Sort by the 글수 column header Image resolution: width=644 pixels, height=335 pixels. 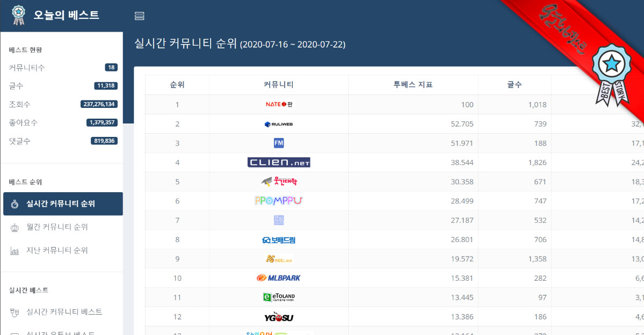point(514,85)
